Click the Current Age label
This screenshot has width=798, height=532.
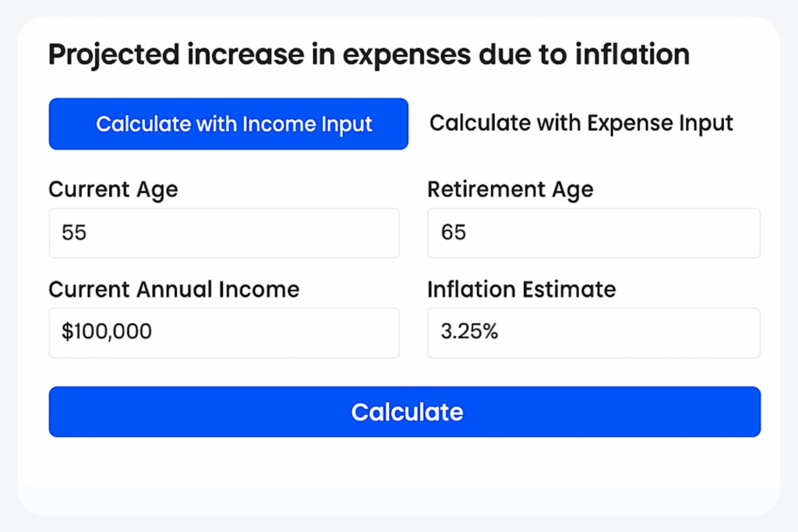pos(113,189)
